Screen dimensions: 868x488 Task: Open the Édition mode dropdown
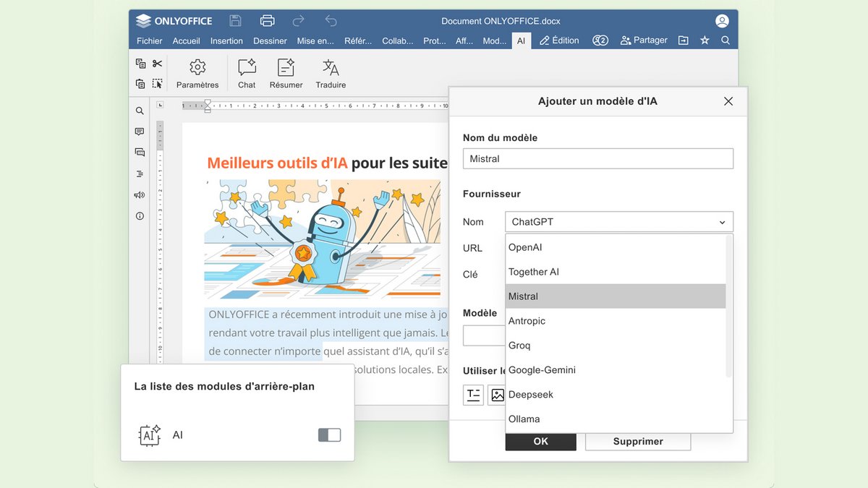point(559,40)
